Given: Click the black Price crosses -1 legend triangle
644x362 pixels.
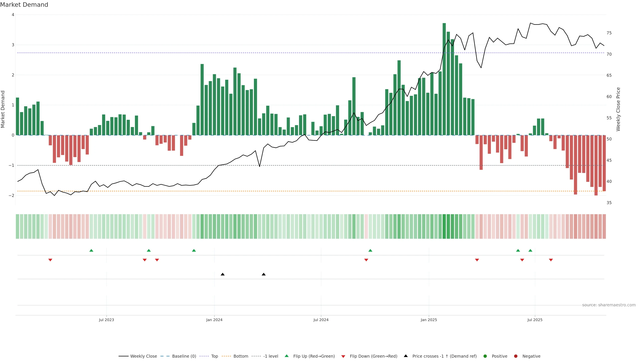Looking at the screenshot, I should (x=406, y=356).
